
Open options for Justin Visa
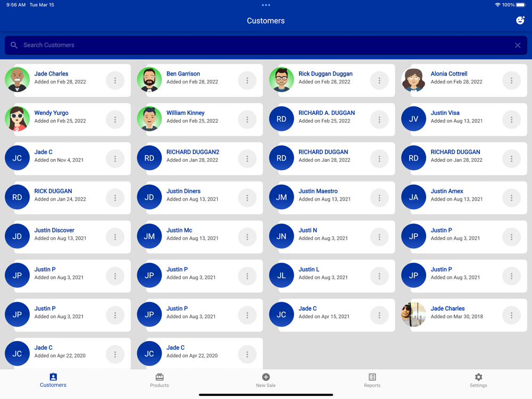click(x=511, y=120)
